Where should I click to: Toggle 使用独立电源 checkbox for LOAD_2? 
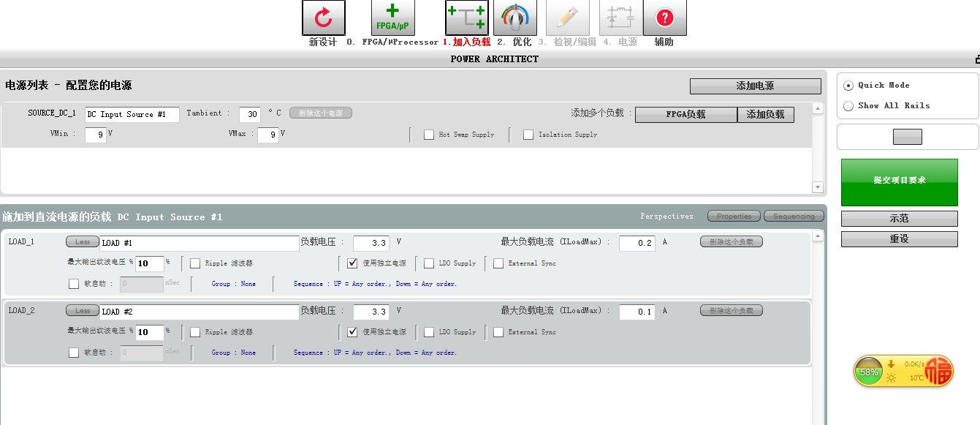pyautogui.click(x=352, y=332)
